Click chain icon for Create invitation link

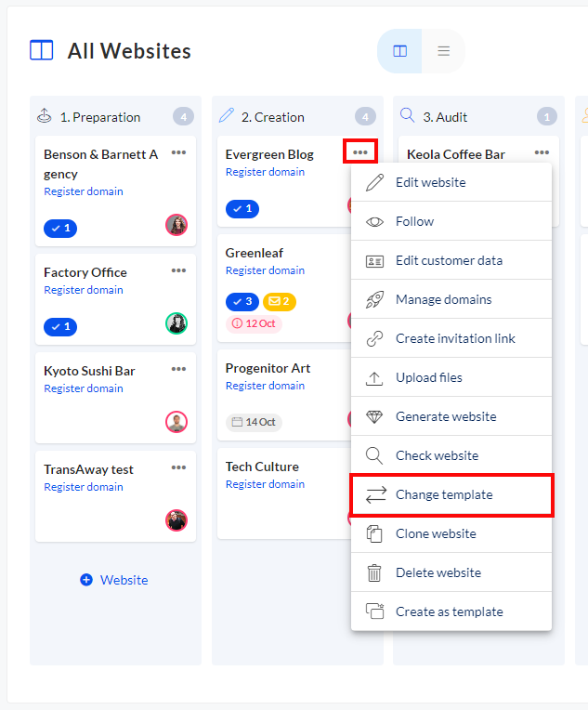pos(374,338)
